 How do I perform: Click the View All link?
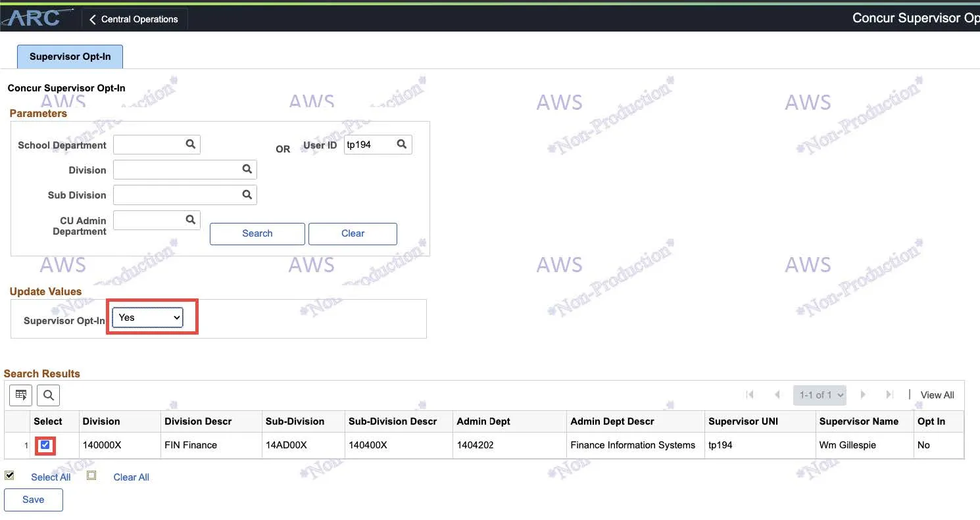937,395
